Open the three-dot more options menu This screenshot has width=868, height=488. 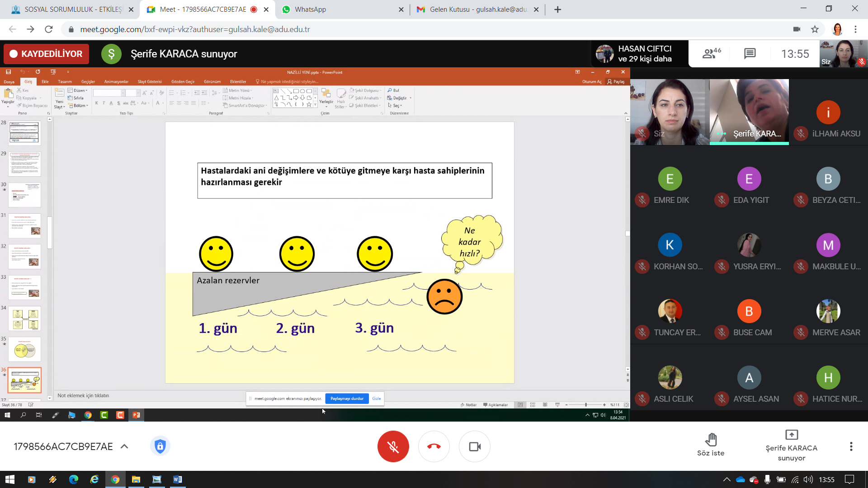click(851, 446)
